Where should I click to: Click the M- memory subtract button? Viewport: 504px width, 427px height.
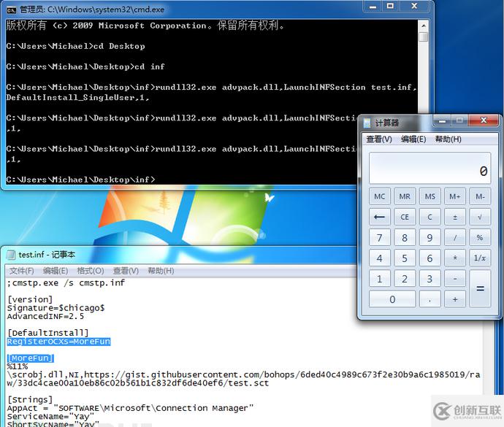[480, 196]
